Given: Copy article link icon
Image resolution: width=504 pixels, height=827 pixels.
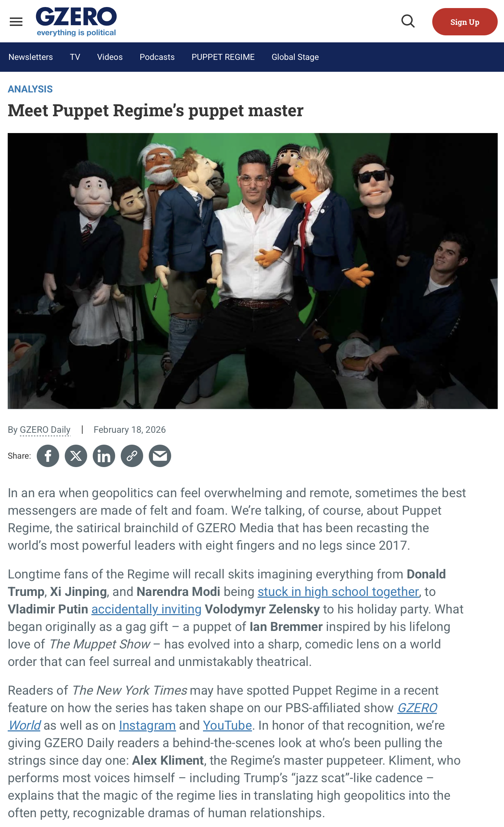Looking at the screenshot, I should [132, 456].
